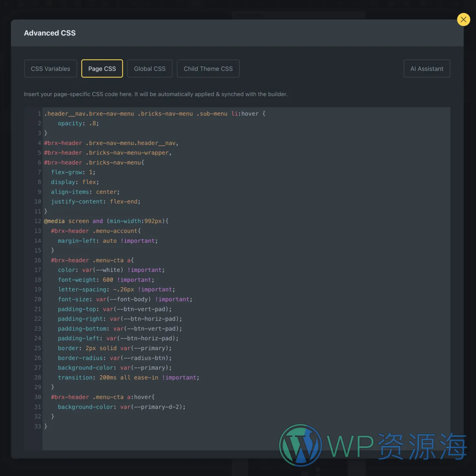476x476 pixels.
Task: Click '#brx-header .menu-cta a{' line
Action: tap(92, 260)
